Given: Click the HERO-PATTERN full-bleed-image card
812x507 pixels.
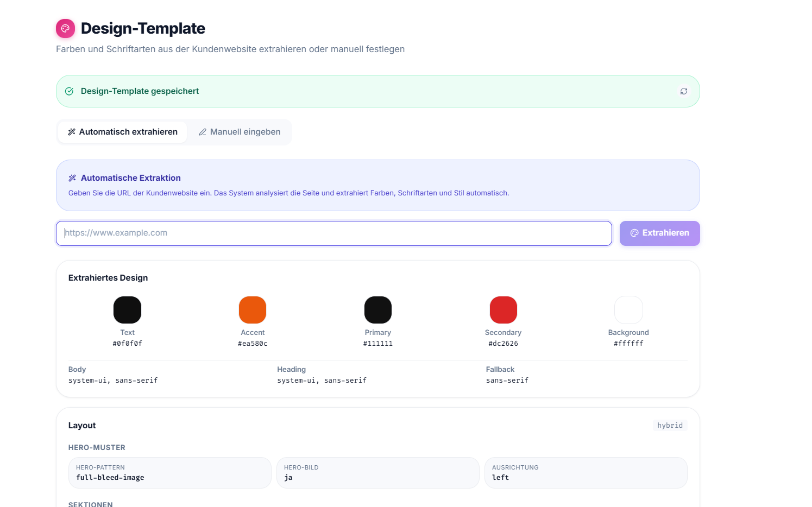Looking at the screenshot, I should pos(170,473).
